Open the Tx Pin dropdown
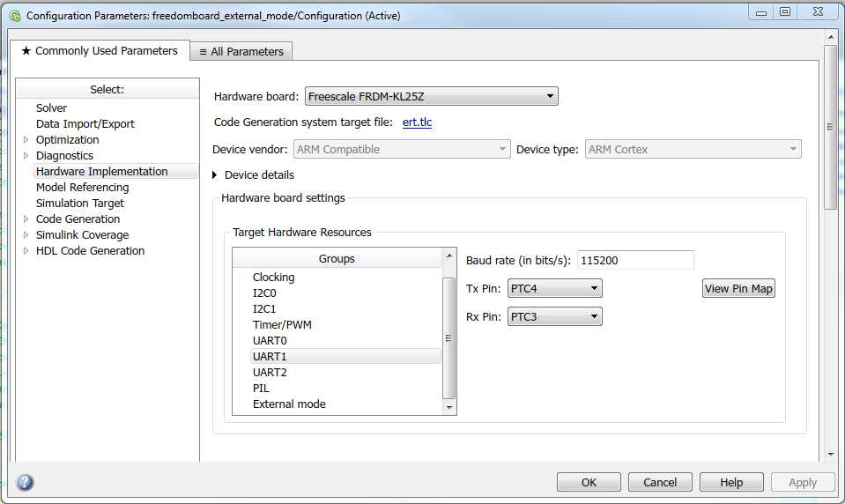This screenshot has width=845, height=504. click(x=554, y=288)
